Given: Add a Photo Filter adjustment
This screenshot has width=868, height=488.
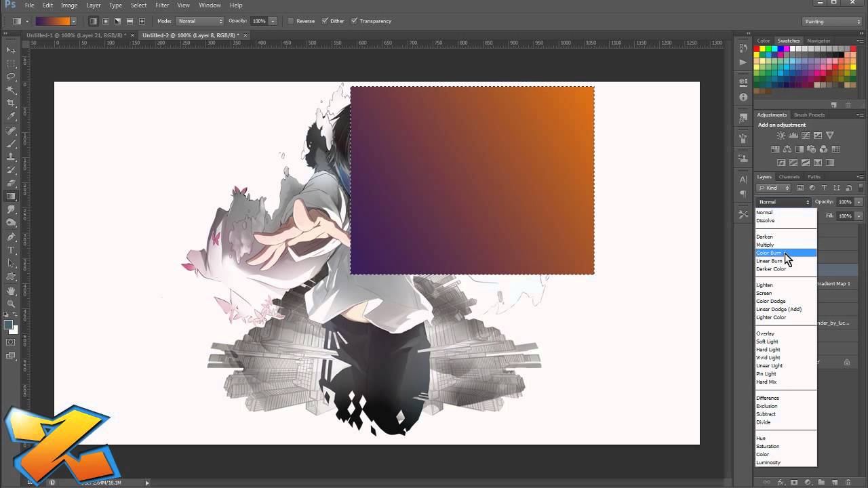Looking at the screenshot, I should [812, 149].
